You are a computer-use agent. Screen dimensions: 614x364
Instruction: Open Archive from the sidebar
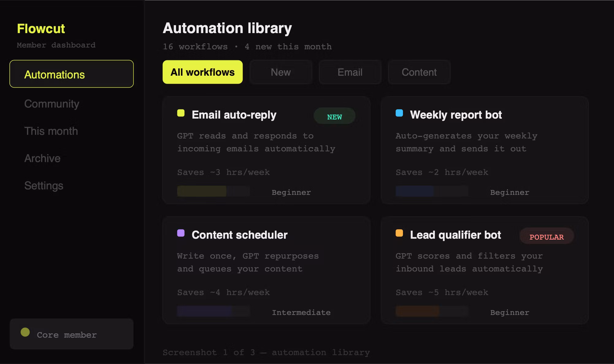coord(42,158)
